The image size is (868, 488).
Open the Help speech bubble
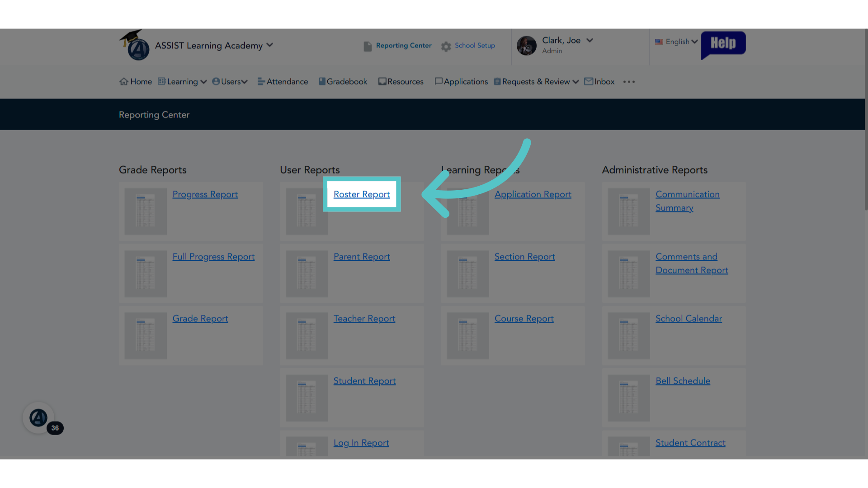pyautogui.click(x=723, y=45)
